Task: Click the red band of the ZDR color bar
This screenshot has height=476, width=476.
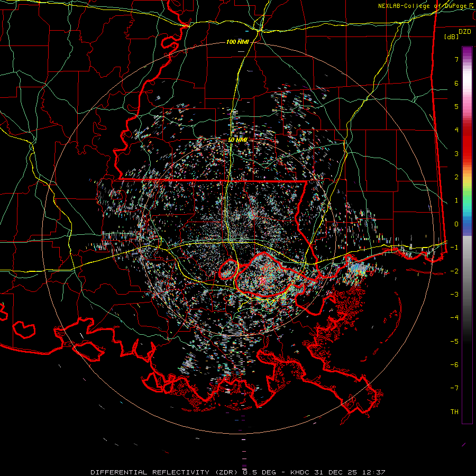Action: (x=467, y=143)
